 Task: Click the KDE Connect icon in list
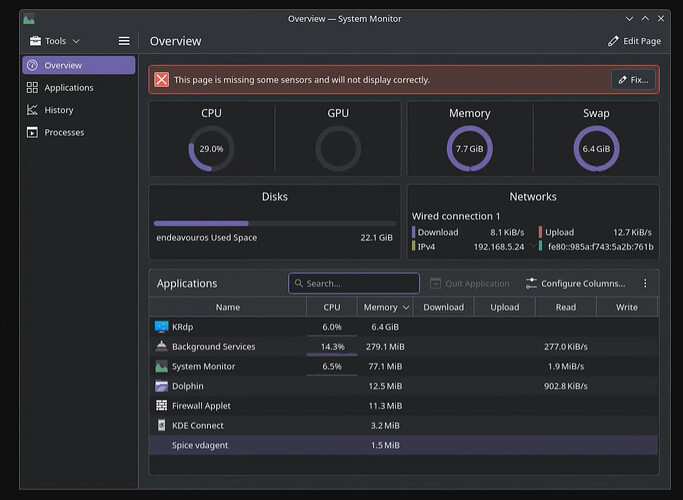(x=161, y=426)
